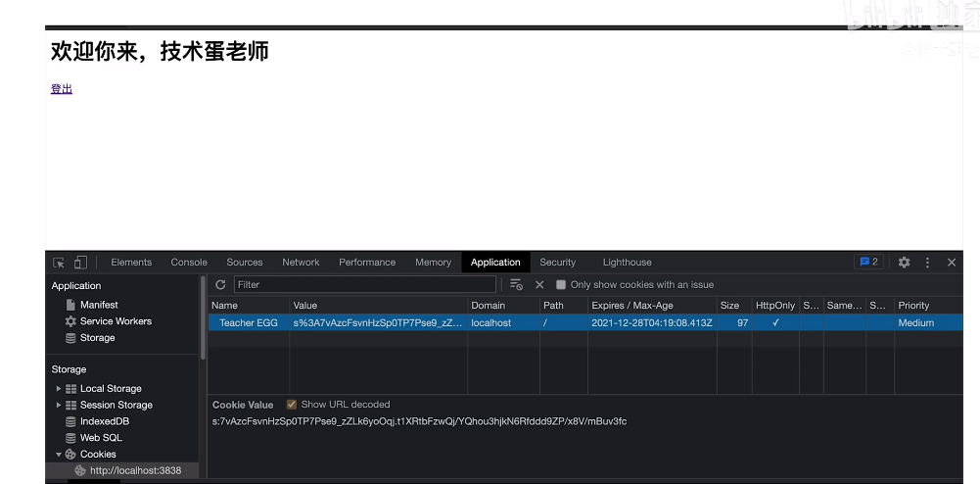Select the Application tab
The width and height of the screenshot is (980, 484).
point(495,263)
